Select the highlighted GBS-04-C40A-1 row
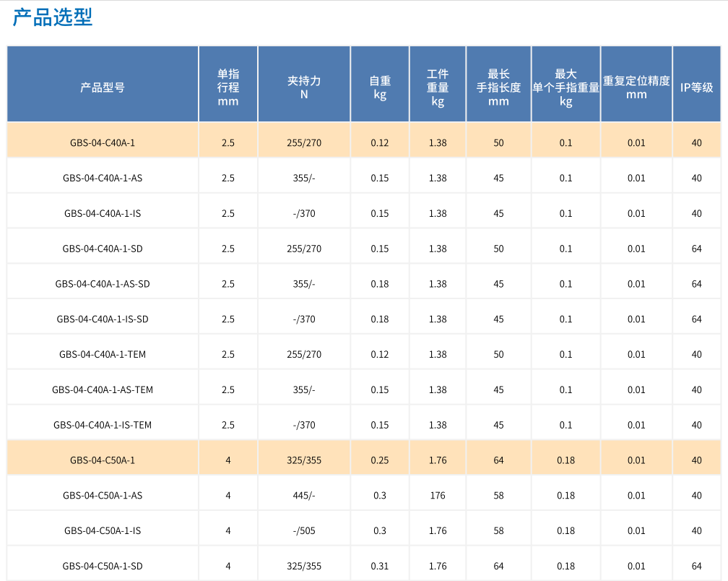 [x=103, y=143]
